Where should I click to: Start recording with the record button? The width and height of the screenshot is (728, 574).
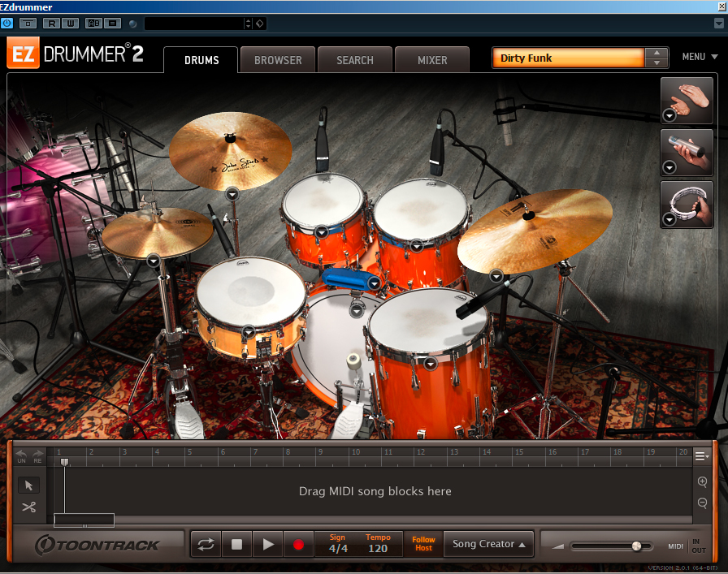(298, 544)
